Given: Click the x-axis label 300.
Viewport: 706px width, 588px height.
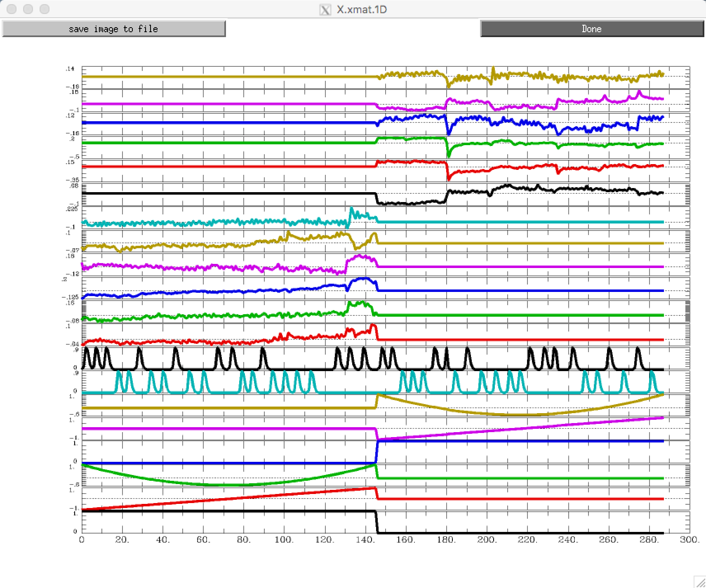Looking at the screenshot, I should pos(690,539).
